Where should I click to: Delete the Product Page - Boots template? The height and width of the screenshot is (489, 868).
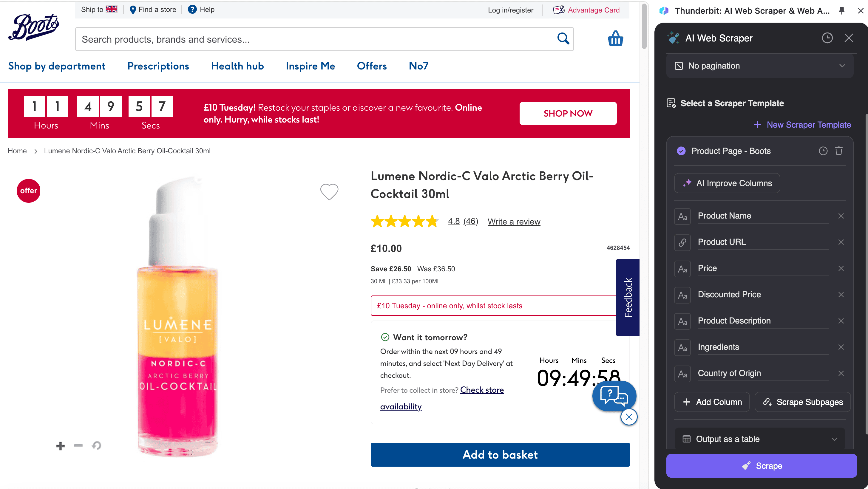click(x=839, y=151)
